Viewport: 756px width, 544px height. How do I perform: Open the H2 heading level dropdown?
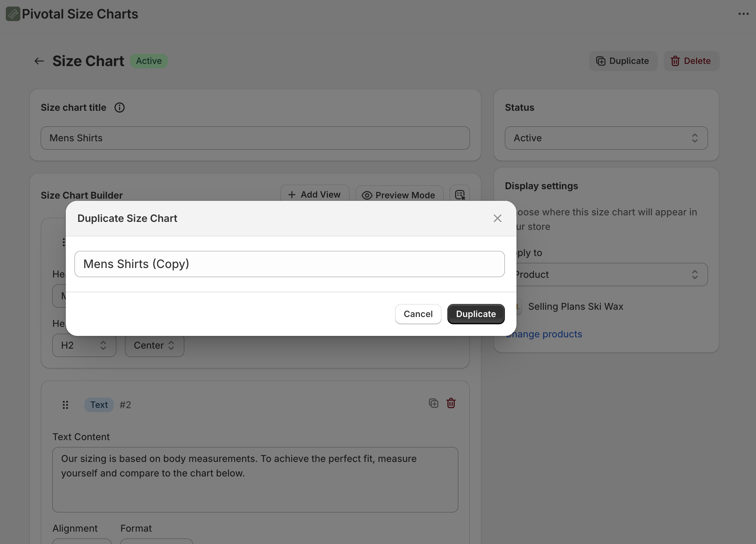pos(84,345)
